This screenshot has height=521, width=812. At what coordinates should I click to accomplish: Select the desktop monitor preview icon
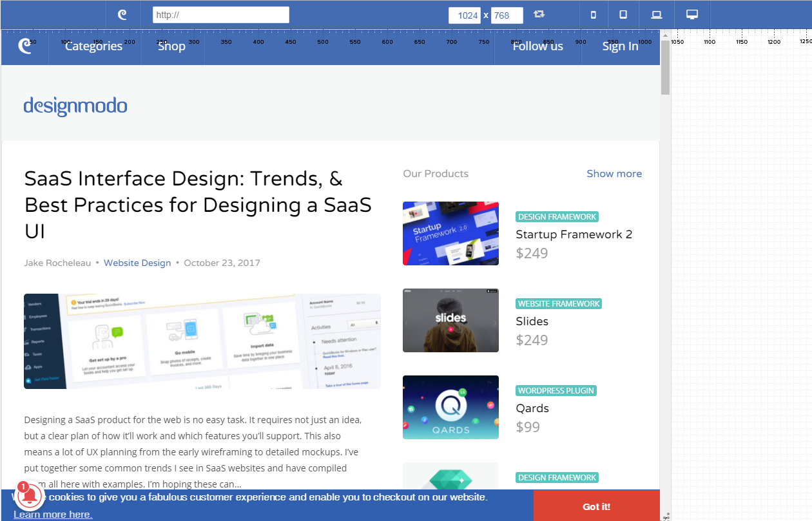(x=692, y=14)
